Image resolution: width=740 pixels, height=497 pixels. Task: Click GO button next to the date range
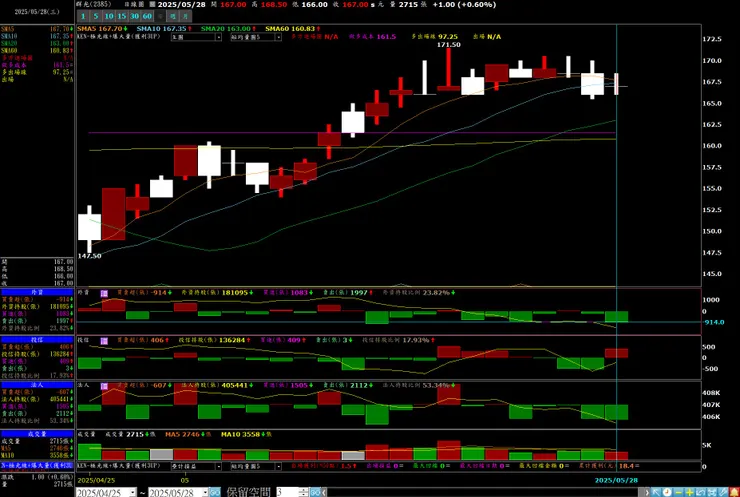[x=215, y=492]
